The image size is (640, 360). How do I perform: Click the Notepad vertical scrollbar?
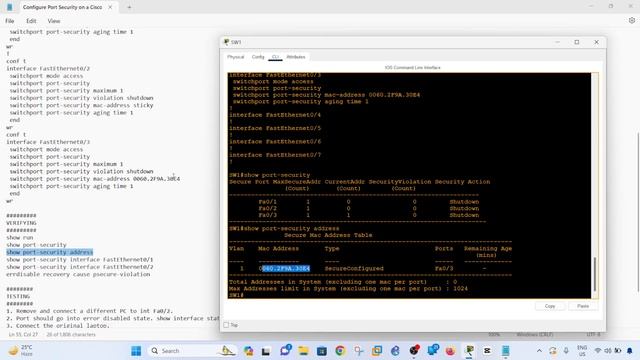(x=638, y=212)
